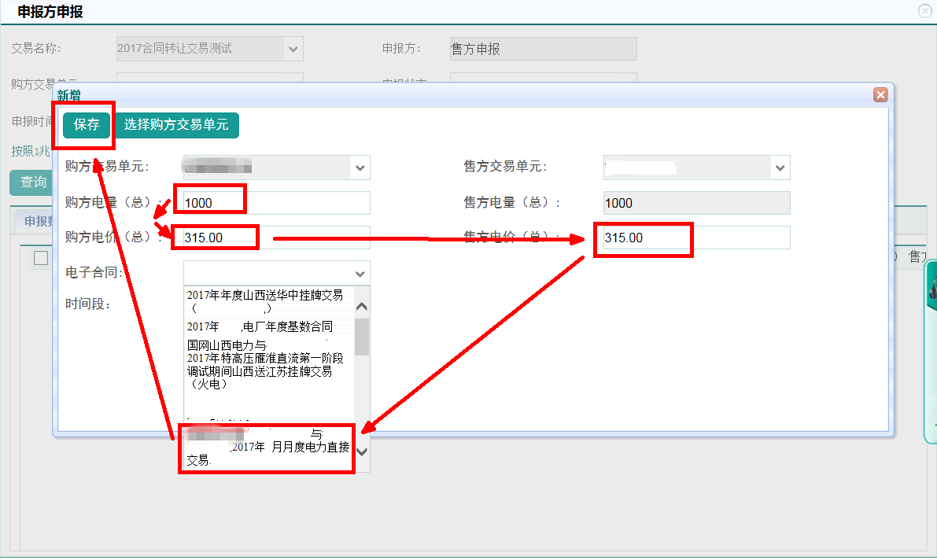Choose the 电厂年度基数合同 list option

(x=260, y=326)
